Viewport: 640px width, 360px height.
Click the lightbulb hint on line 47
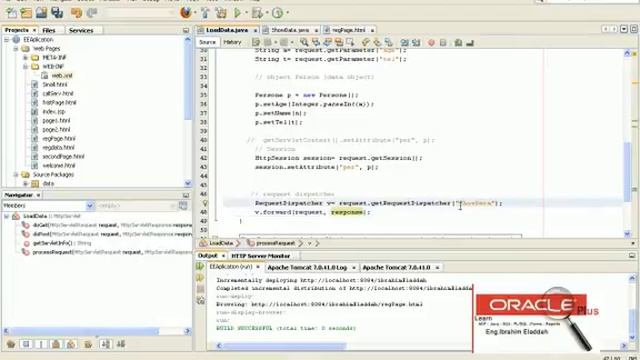[x=205, y=203]
